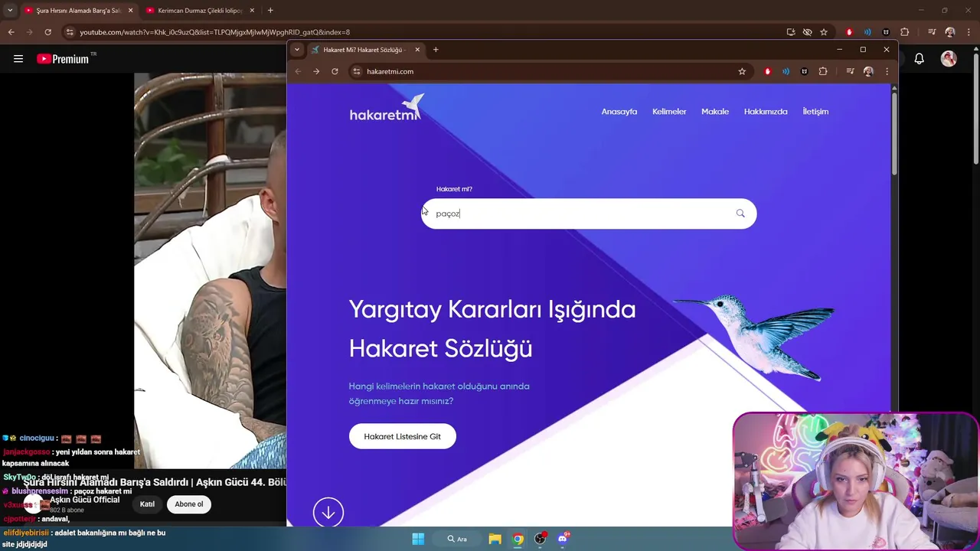Image resolution: width=980 pixels, height=551 pixels.
Task: Expand tab search dropdown in YouTube window
Action: [10, 11]
